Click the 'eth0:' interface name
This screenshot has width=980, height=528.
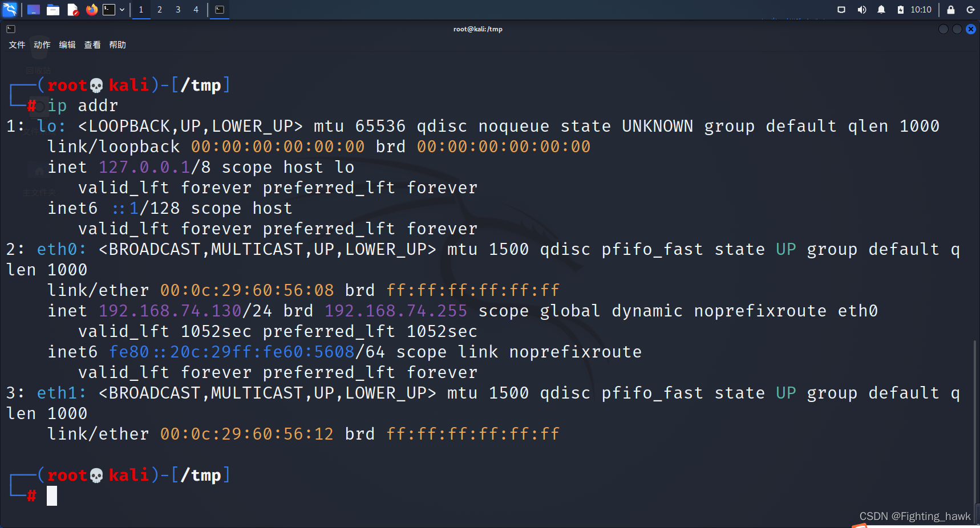(x=62, y=249)
